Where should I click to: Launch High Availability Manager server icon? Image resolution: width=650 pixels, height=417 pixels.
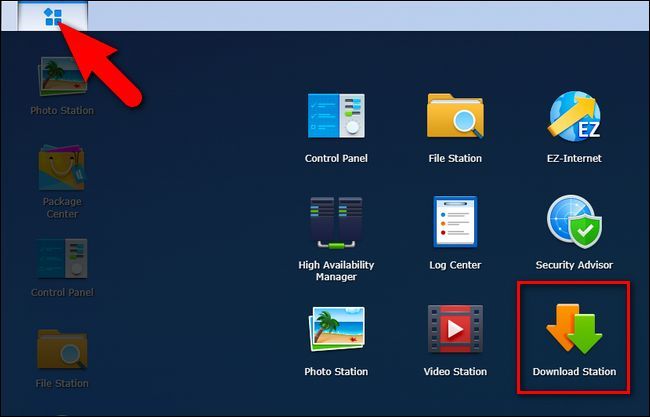click(x=336, y=223)
